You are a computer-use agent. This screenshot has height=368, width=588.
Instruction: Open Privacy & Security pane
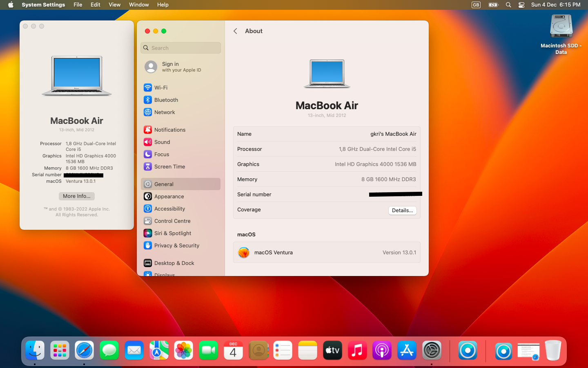click(x=176, y=245)
